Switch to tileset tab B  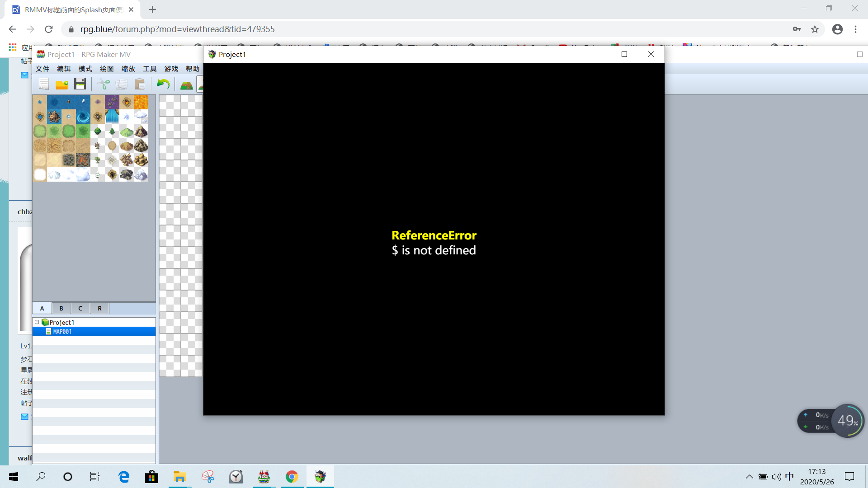point(61,308)
